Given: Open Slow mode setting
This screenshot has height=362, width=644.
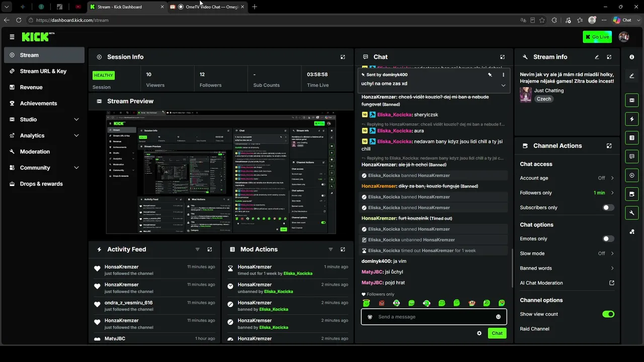Looking at the screenshot, I should (x=567, y=253).
